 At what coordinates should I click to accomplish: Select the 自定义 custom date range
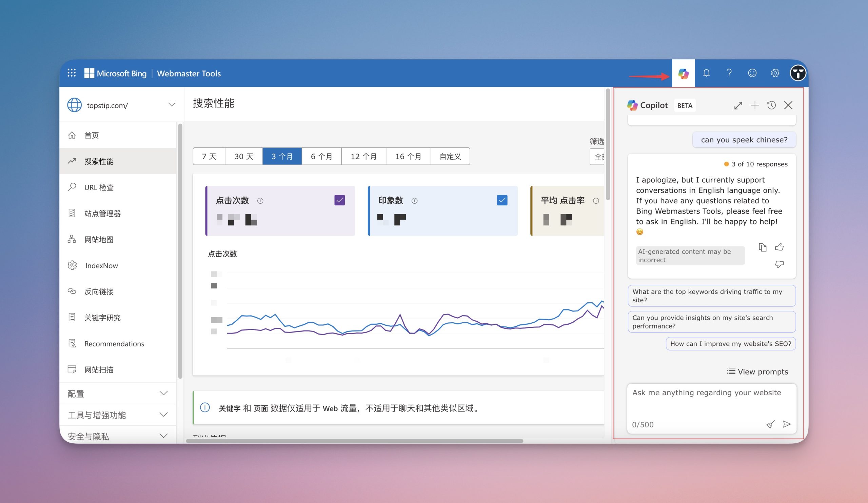pyautogui.click(x=450, y=156)
